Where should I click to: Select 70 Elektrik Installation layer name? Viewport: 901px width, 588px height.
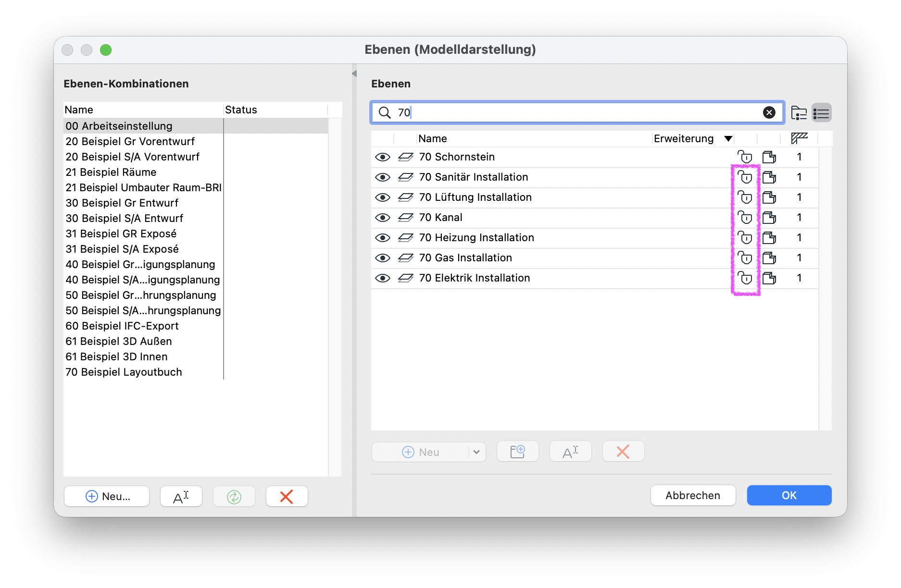475,278
